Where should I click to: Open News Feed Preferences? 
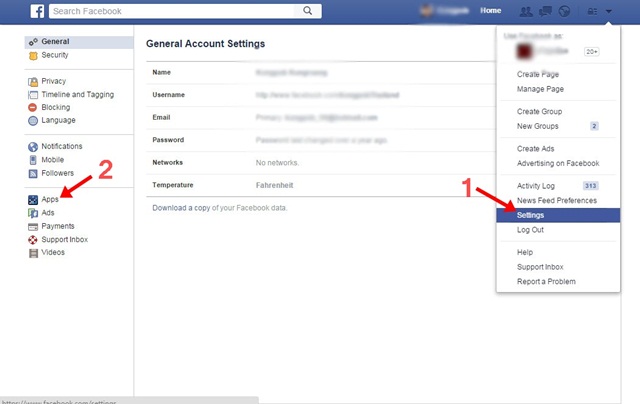coord(557,200)
